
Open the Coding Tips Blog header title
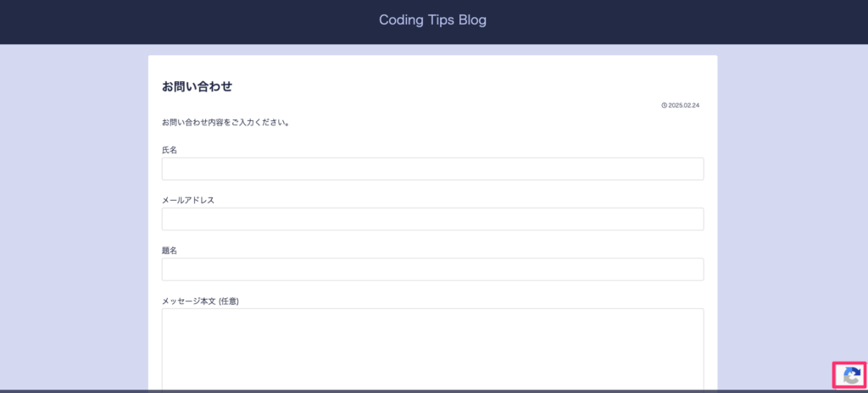coord(433,20)
